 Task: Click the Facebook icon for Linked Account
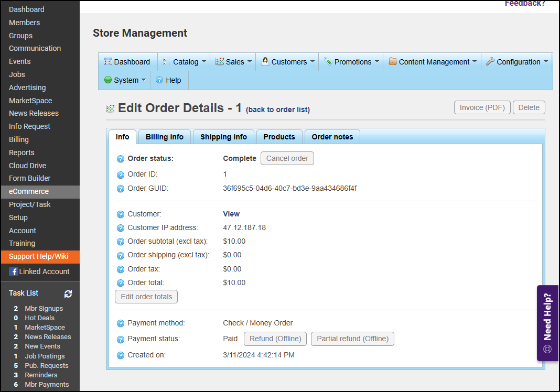coord(14,271)
